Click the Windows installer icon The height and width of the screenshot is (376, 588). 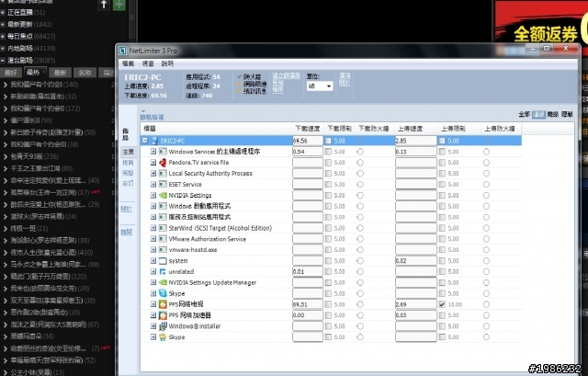(163, 326)
